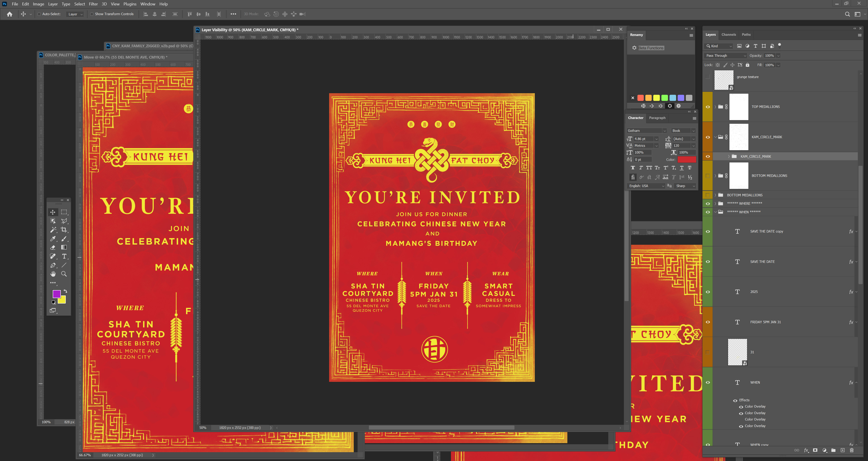Select the Brush tool in toolbox
This screenshot has height=461, width=868.
pos(64,239)
